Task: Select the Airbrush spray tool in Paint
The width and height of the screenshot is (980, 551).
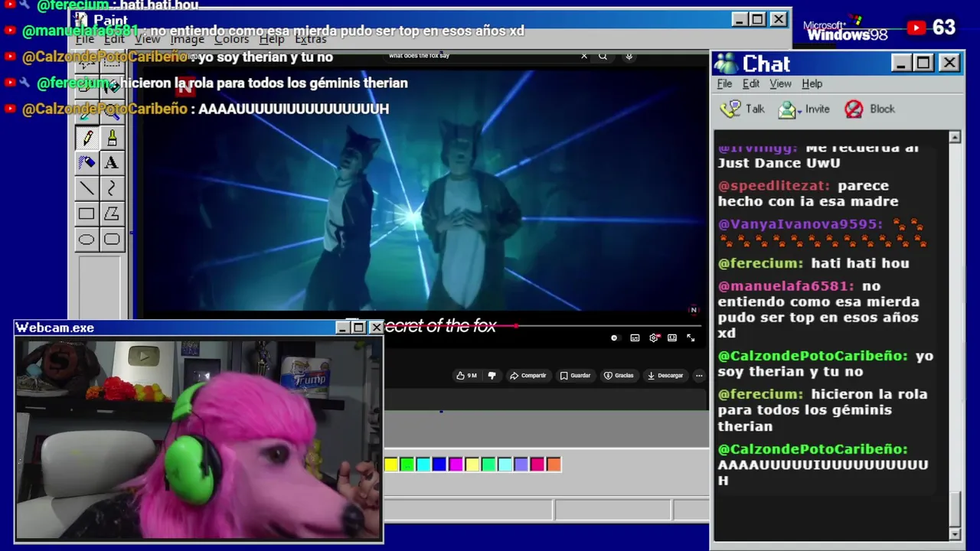Action: click(x=87, y=162)
